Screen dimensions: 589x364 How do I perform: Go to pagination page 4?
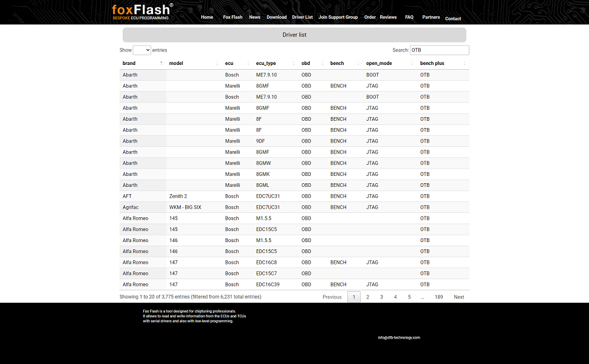(395, 297)
